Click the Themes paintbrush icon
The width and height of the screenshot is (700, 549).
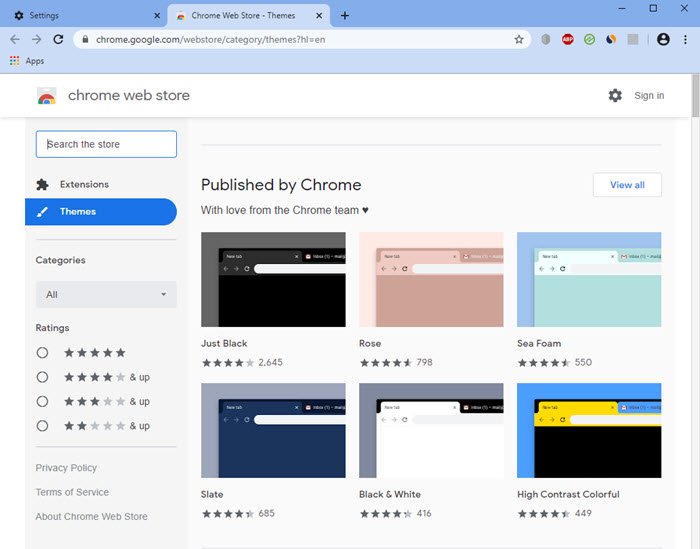tap(42, 212)
